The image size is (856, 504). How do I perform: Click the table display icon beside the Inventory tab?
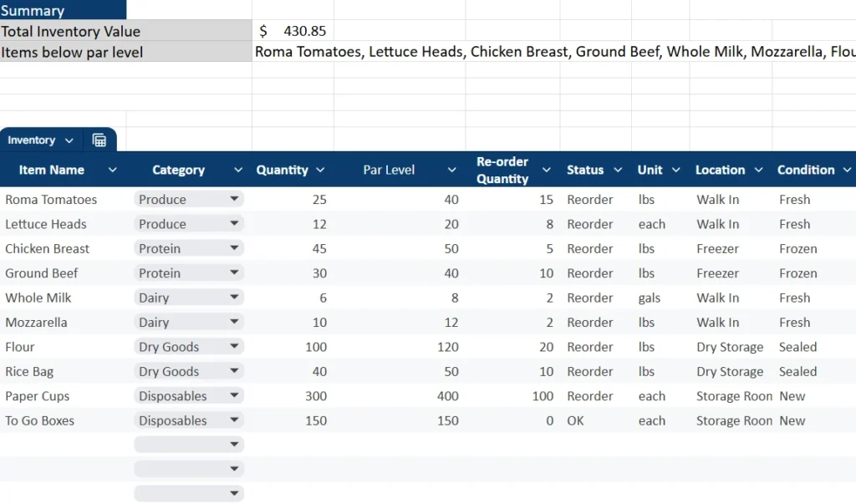pyautogui.click(x=99, y=140)
